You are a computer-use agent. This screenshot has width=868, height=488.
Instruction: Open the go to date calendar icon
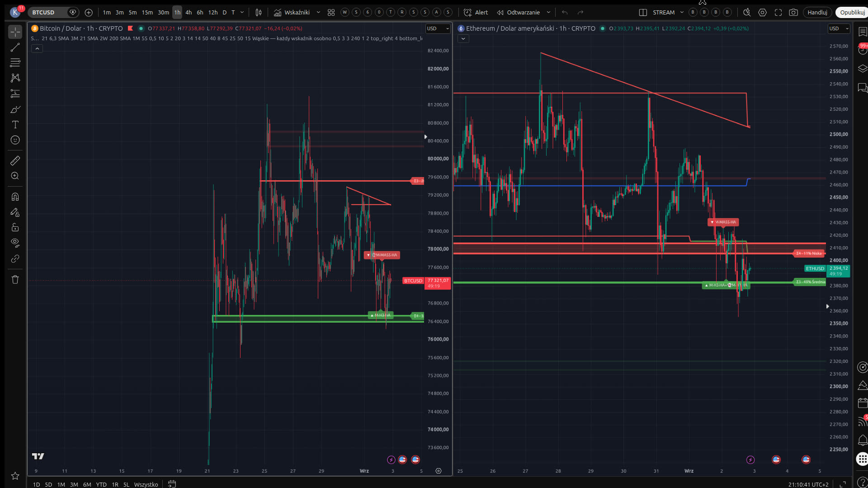tap(172, 484)
